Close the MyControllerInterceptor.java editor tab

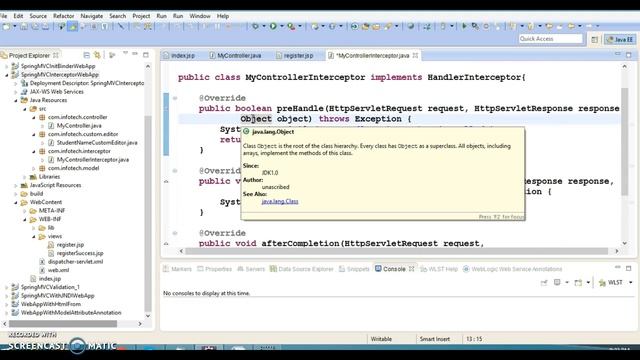(415, 56)
